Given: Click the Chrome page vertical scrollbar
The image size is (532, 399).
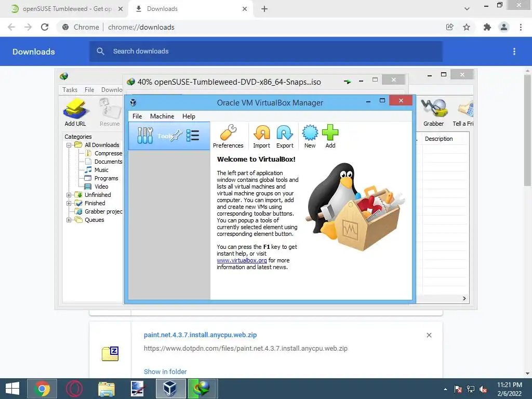Looking at the screenshot, I should click(527, 130).
